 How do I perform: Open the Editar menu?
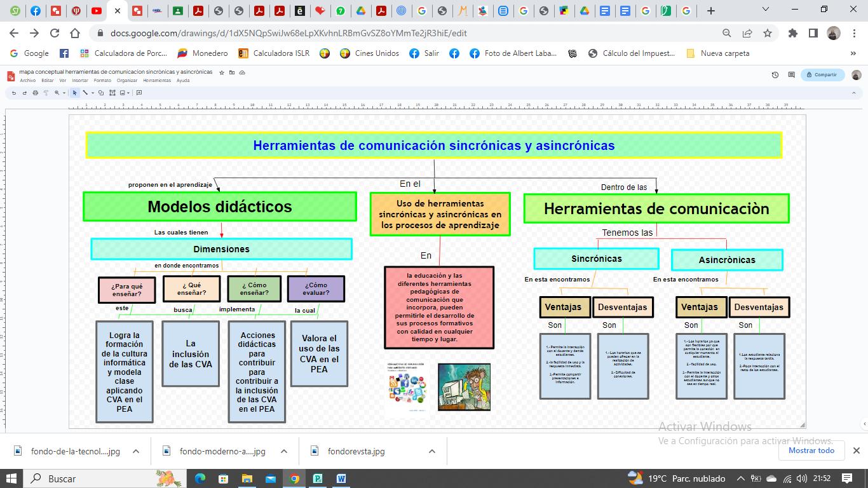point(48,81)
